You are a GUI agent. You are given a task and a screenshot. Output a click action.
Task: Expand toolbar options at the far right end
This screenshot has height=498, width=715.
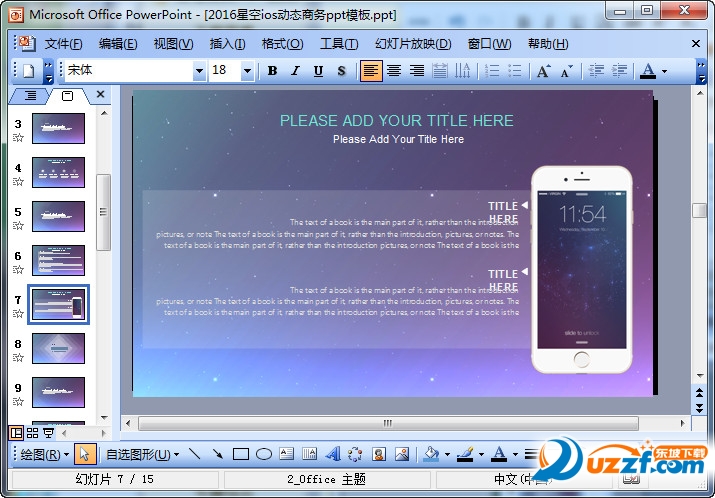click(701, 72)
